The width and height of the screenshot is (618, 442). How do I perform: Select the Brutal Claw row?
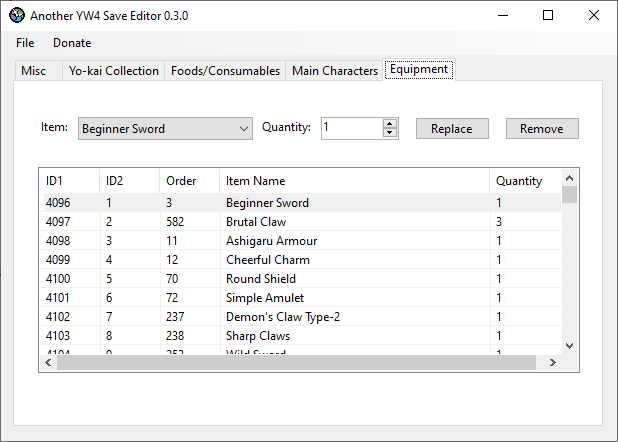coord(255,222)
